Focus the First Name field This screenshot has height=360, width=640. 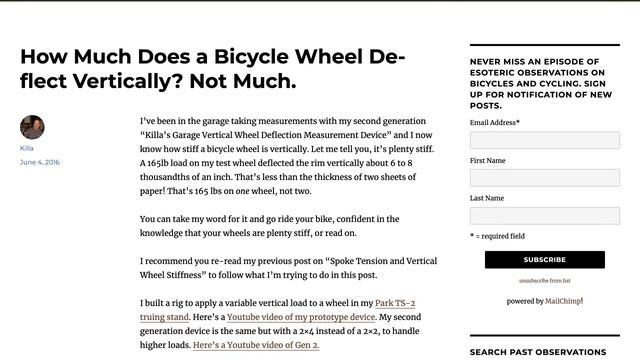[x=544, y=178]
